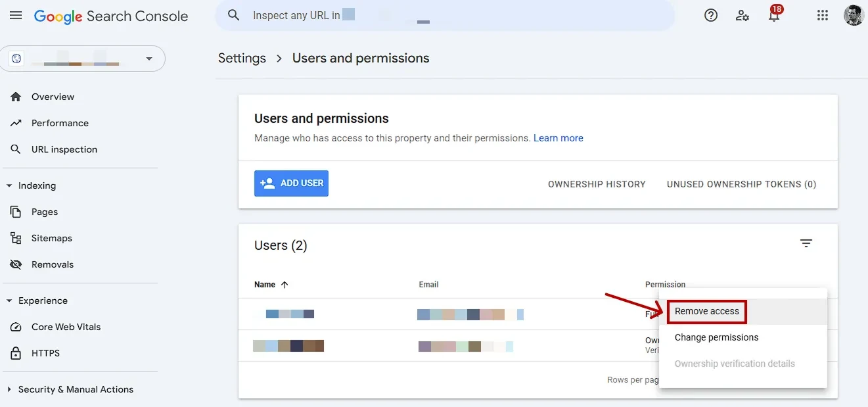Screen dimensions: 868x407
Task: Open the notifications bell showing 18 alerts
Action: pyautogui.click(x=774, y=15)
